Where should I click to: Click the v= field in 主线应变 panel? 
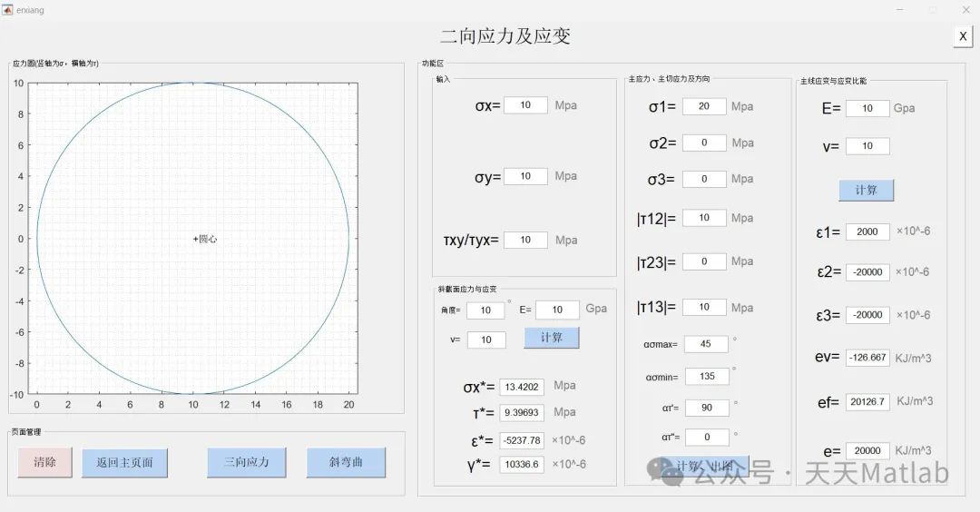click(867, 145)
